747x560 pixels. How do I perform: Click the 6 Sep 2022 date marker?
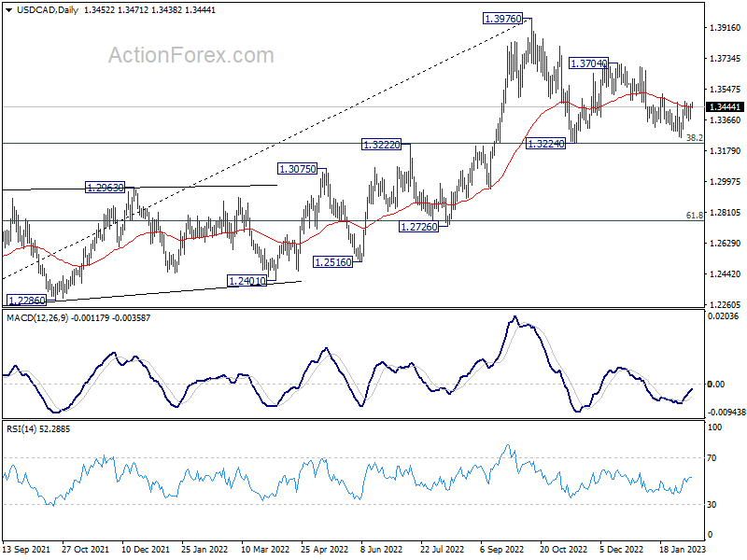(x=501, y=549)
